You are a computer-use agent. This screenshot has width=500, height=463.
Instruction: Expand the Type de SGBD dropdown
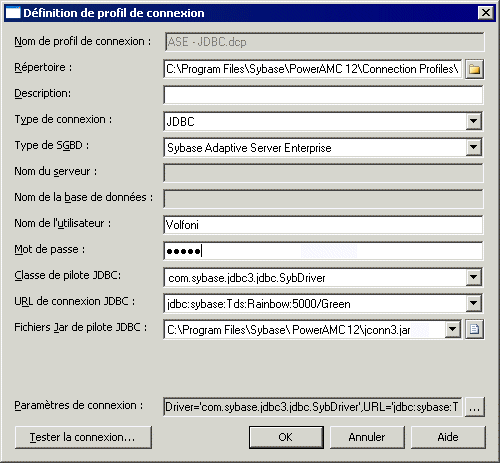pos(473,147)
